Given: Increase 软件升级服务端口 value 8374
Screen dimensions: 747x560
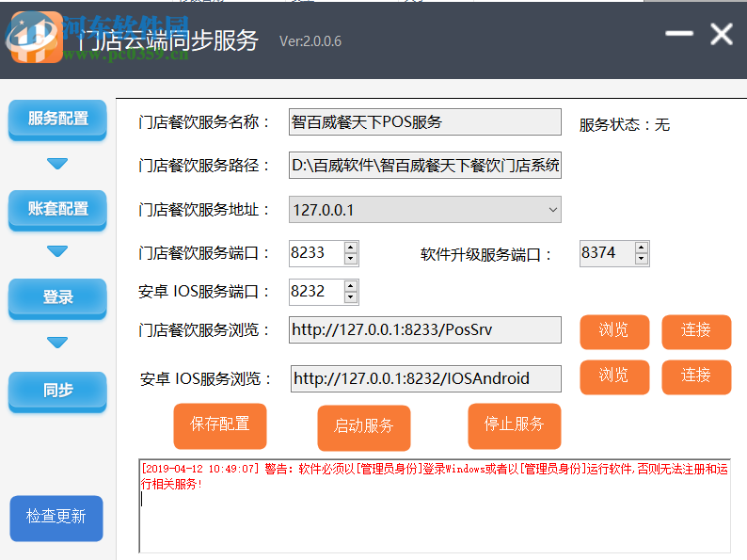Looking at the screenshot, I should point(642,248).
